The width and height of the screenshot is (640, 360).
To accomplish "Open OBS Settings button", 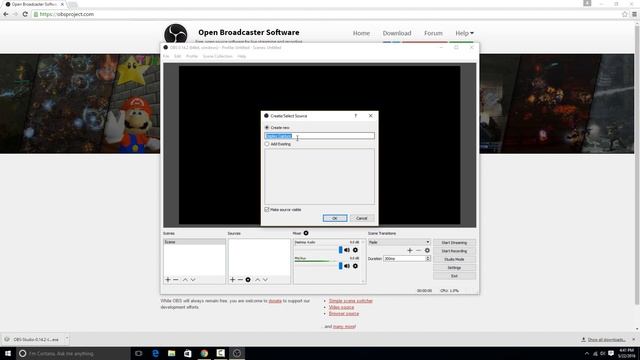I will [454, 268].
